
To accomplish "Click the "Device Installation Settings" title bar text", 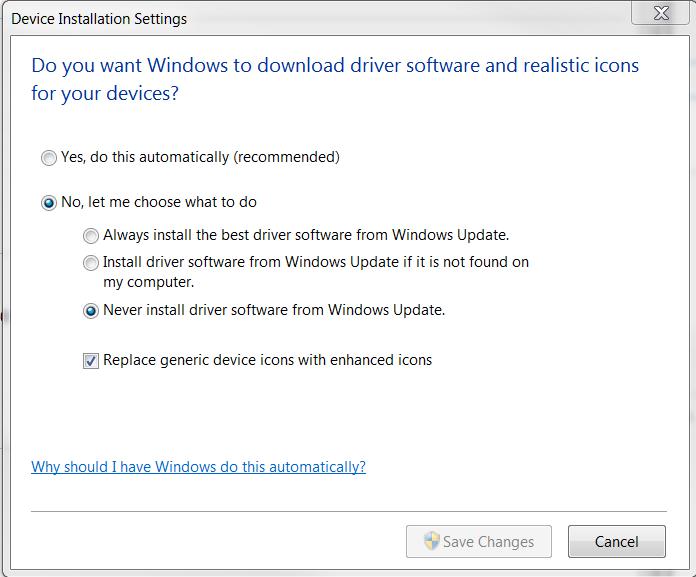I will (x=99, y=18).
